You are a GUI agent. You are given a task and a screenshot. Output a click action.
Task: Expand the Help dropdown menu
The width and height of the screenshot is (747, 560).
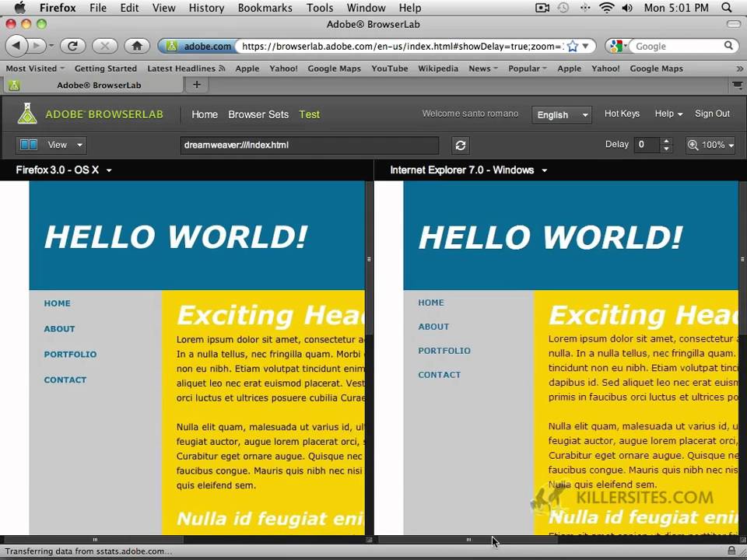(x=668, y=114)
